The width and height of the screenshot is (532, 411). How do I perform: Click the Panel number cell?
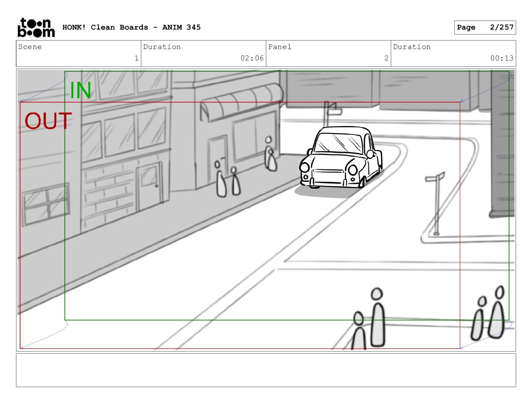[328, 53]
